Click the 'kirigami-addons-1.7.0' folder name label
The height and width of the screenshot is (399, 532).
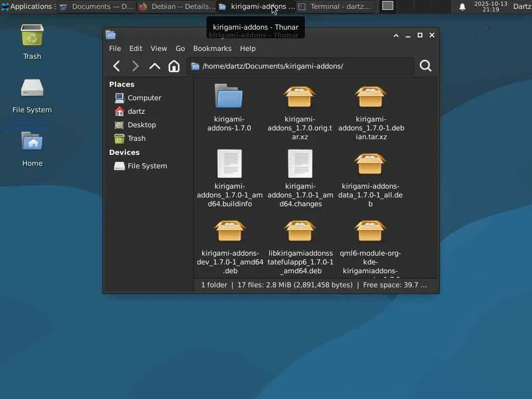pos(229,124)
